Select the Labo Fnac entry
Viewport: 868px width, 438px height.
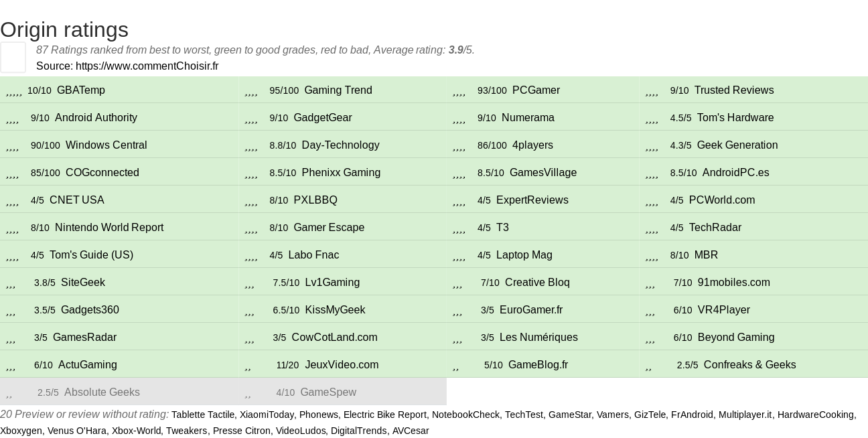(x=313, y=255)
